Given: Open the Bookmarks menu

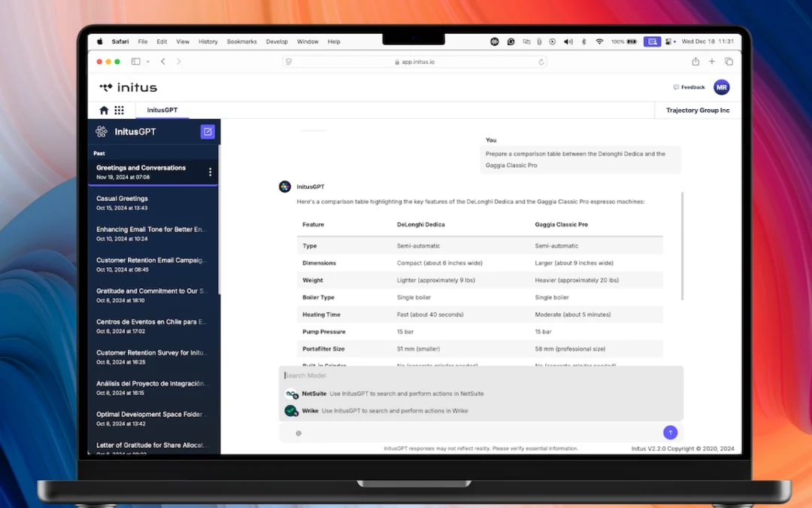Looking at the screenshot, I should [241, 41].
